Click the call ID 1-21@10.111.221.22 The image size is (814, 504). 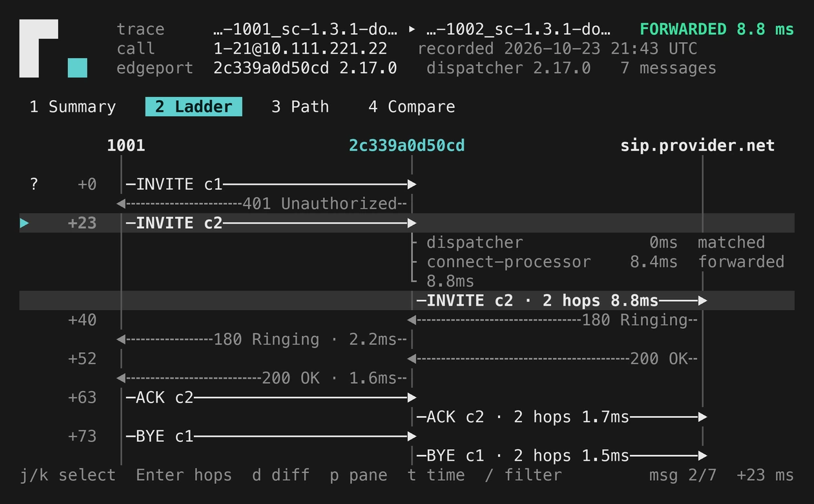click(x=300, y=48)
